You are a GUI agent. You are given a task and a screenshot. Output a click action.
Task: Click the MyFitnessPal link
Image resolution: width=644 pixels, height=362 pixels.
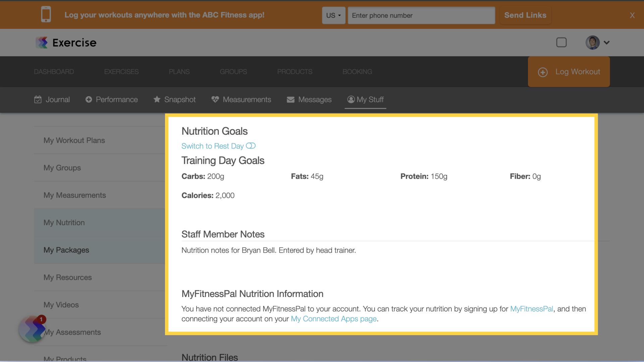(x=531, y=308)
